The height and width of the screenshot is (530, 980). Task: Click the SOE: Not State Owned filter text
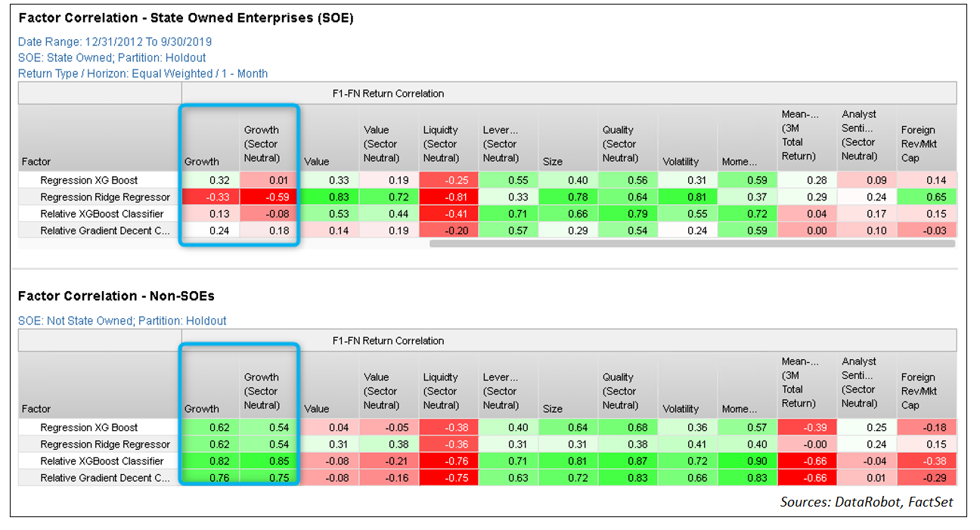tap(122, 321)
